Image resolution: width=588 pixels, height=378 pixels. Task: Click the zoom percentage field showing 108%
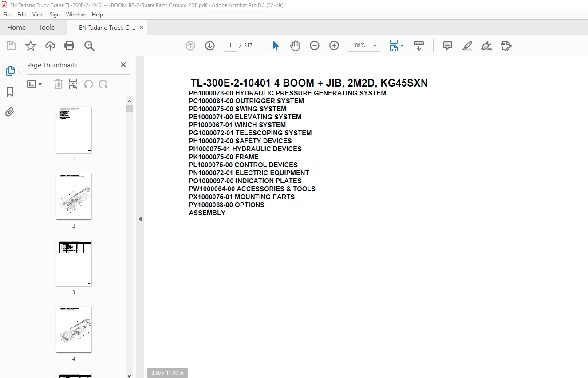(x=359, y=46)
